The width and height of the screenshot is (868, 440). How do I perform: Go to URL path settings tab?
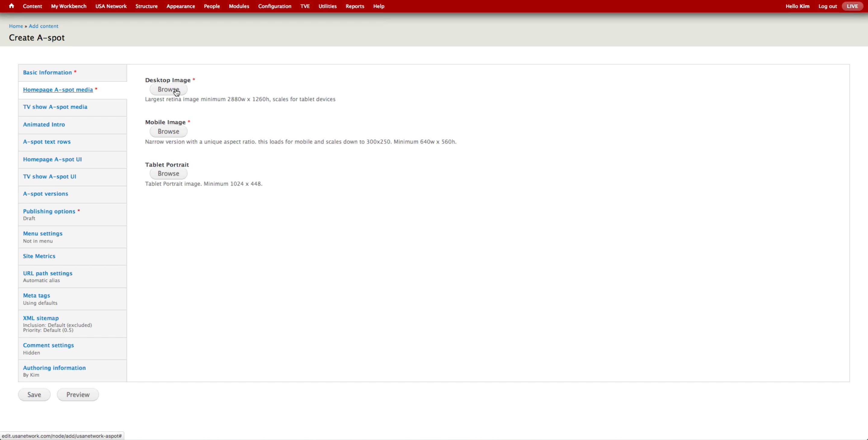tap(48, 274)
